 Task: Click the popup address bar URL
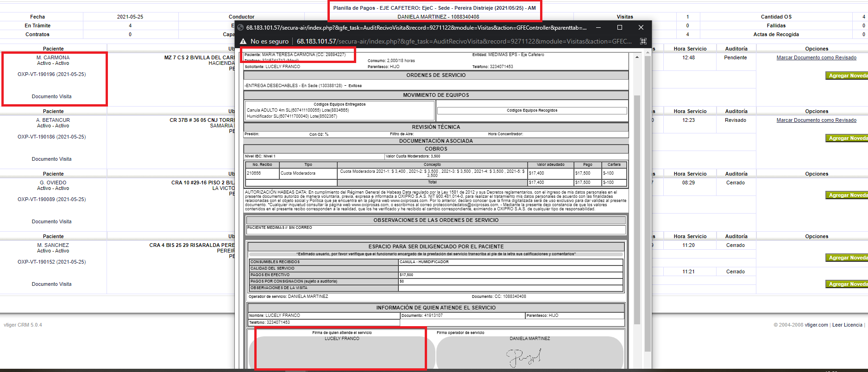tap(464, 41)
